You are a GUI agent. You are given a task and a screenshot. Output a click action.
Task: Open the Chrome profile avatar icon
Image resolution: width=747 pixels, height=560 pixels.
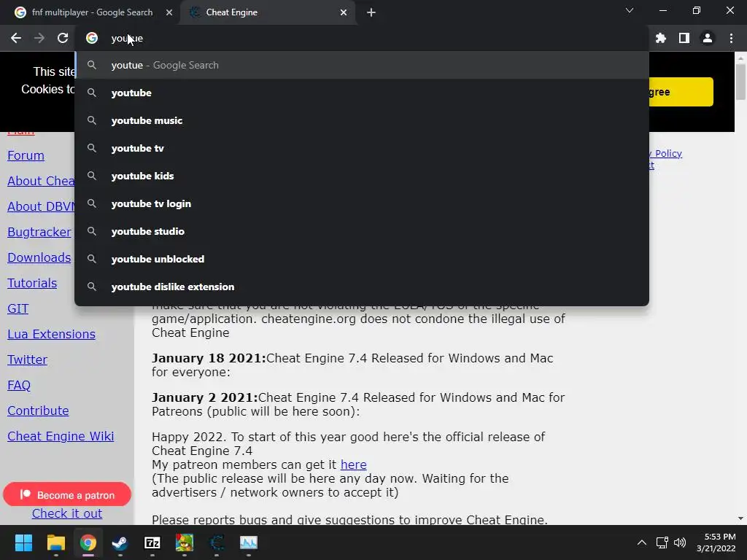pyautogui.click(x=708, y=38)
